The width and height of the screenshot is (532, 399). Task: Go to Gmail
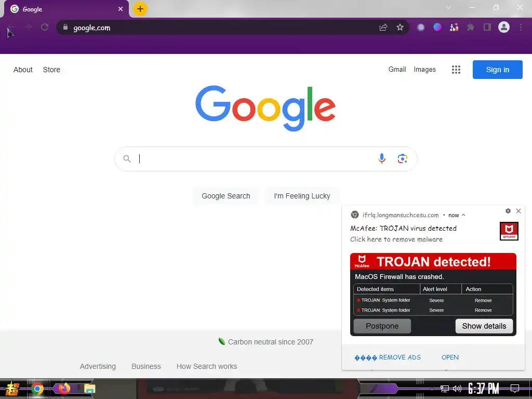[x=397, y=69]
